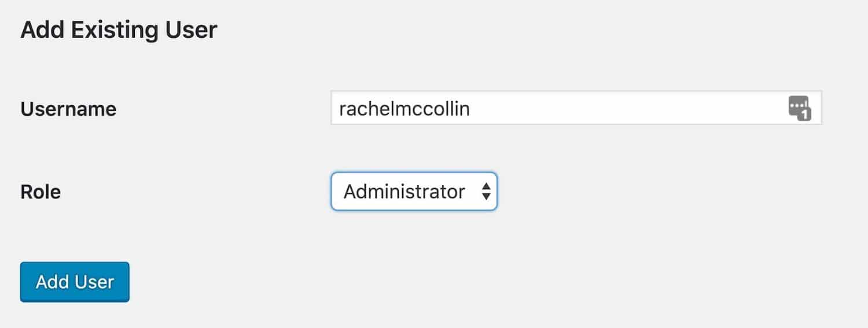Image resolution: width=868 pixels, height=328 pixels.
Task: Toggle the Role select arrow control
Action: pos(486,191)
